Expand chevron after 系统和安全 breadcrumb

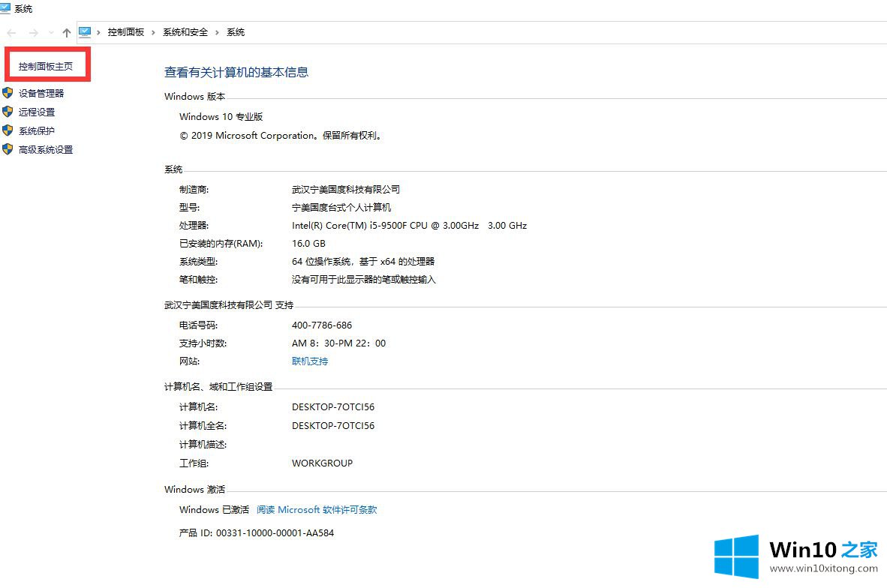(x=217, y=33)
